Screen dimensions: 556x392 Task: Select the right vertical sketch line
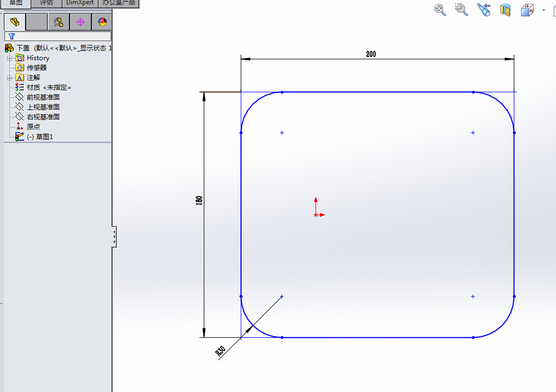coord(514,215)
